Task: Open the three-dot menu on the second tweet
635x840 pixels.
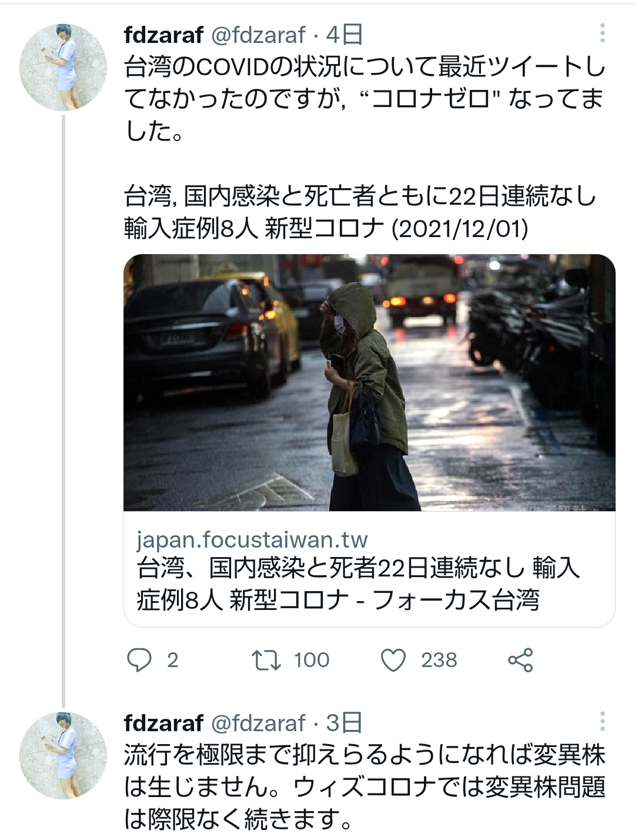Action: [x=602, y=721]
